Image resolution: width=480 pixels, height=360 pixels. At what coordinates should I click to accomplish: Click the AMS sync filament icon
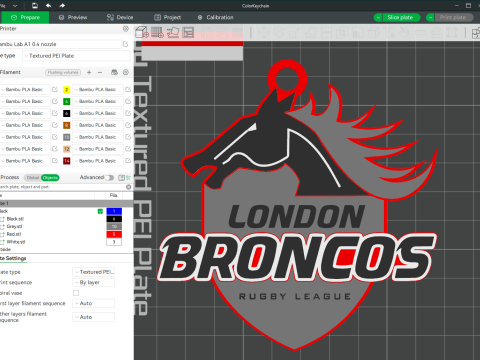[x=114, y=72]
